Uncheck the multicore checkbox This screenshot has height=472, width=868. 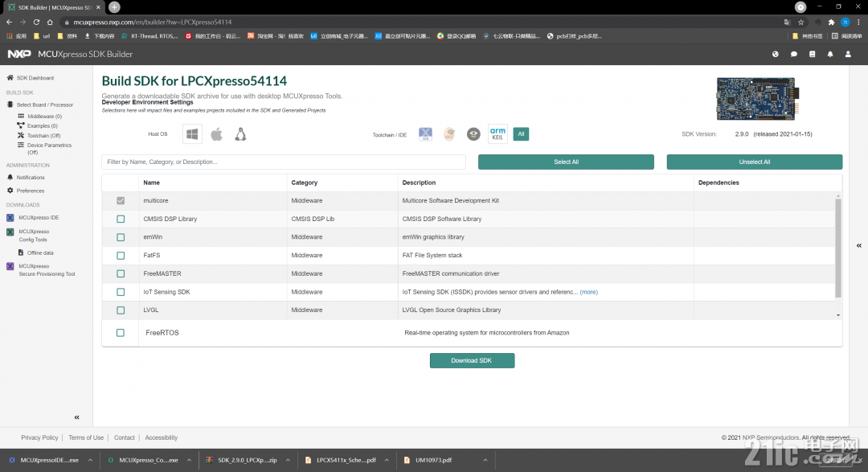[121, 200]
